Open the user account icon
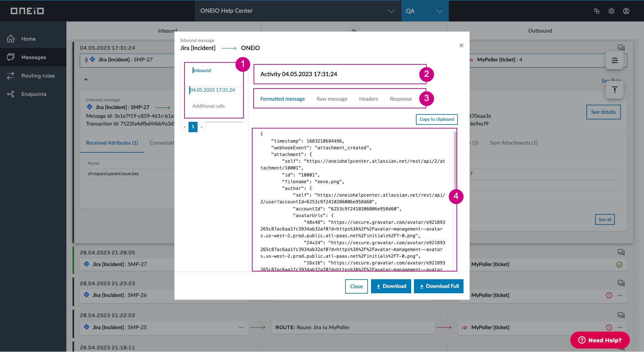Viewport: 644px width, 352px height. [626, 11]
